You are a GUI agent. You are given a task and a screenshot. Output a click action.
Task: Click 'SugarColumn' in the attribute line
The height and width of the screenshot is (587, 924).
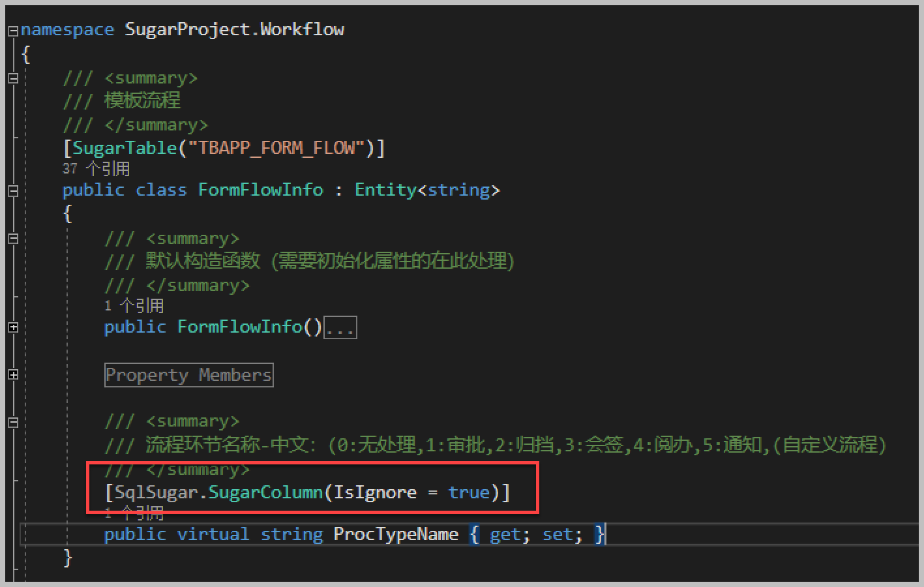pos(265,492)
